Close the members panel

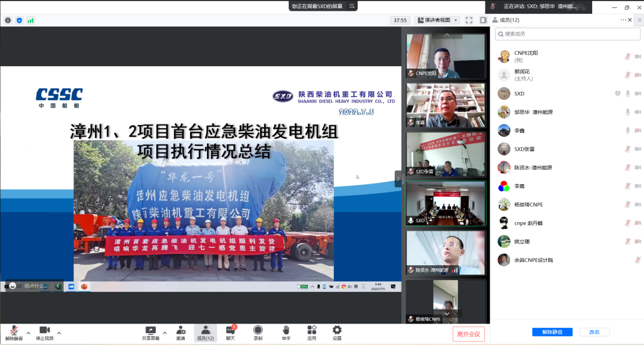[630, 20]
